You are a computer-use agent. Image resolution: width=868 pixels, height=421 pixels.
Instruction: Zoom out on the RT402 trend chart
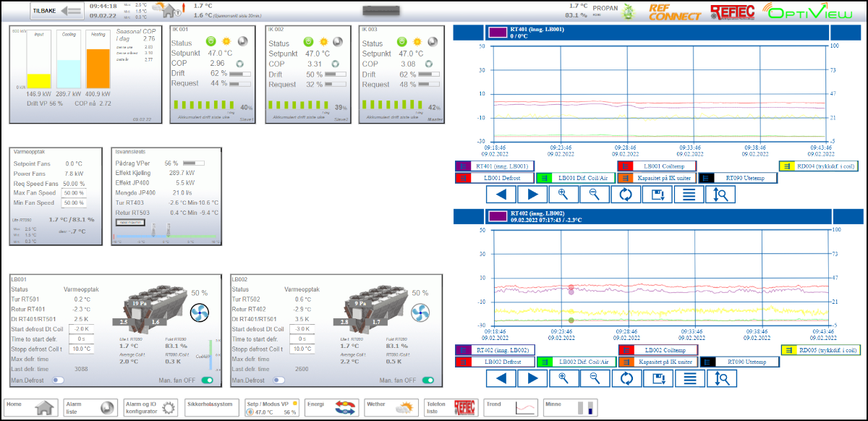click(x=595, y=378)
